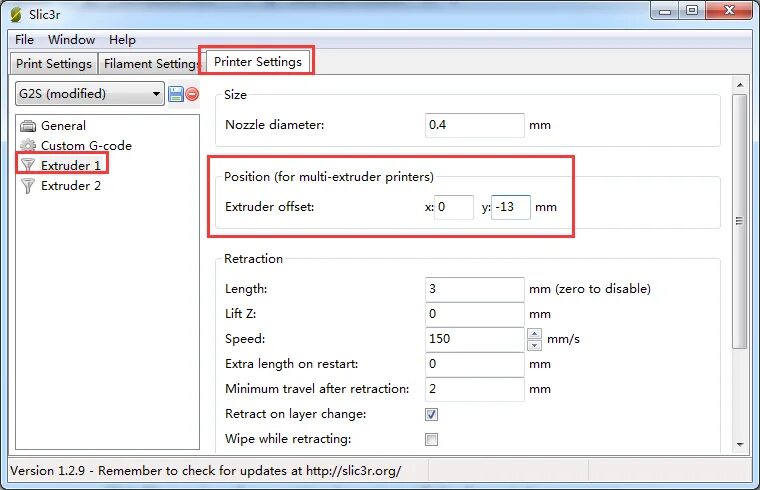
Task: Open the Help menu
Action: [122, 40]
